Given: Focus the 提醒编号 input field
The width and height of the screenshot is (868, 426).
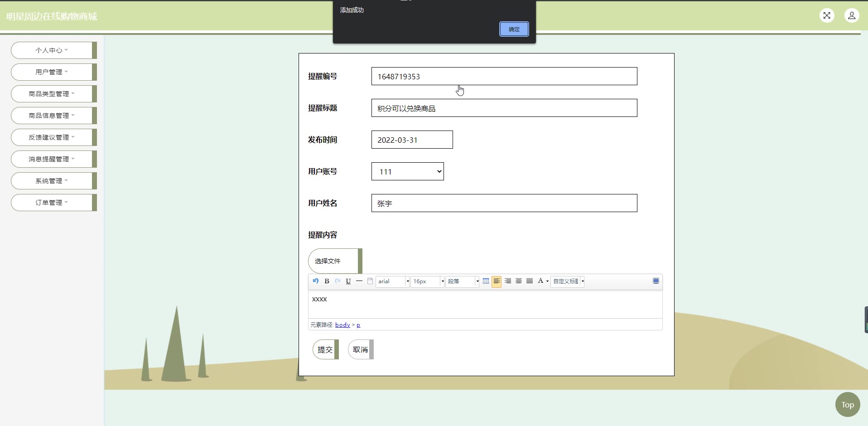Looking at the screenshot, I should 504,76.
